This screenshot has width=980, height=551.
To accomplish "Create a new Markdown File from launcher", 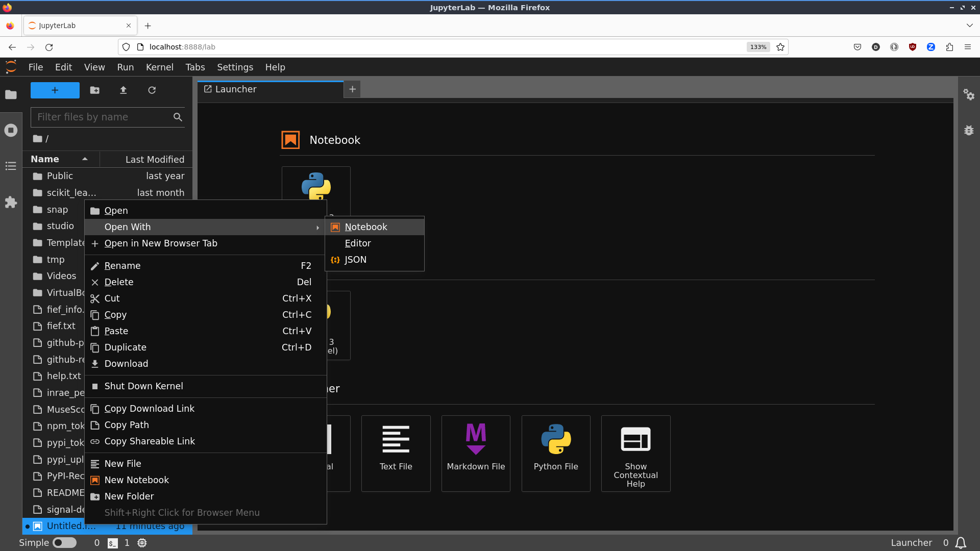I will tap(475, 453).
